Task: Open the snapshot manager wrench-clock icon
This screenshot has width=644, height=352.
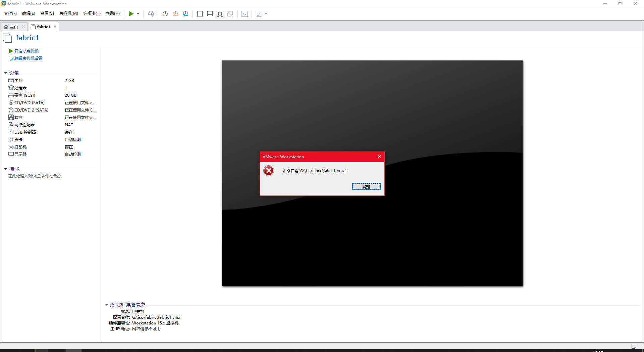Action: tap(185, 14)
